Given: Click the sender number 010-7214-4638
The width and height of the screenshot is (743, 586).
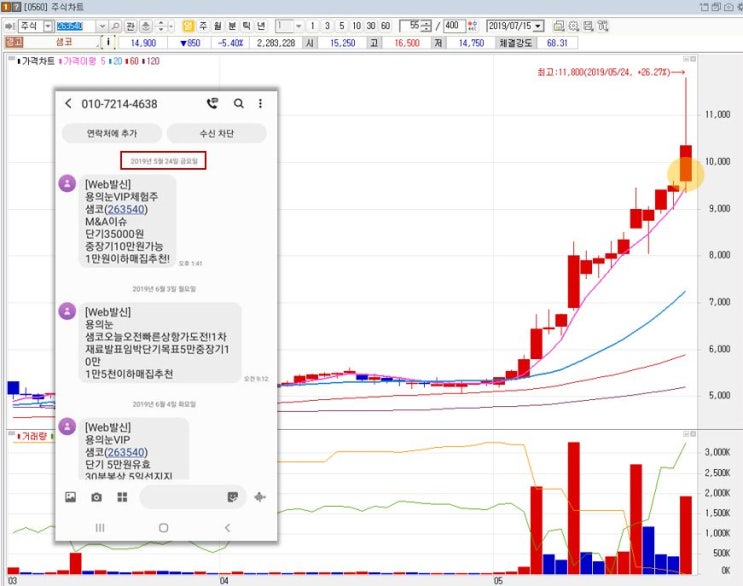Looking at the screenshot, I should [119, 104].
